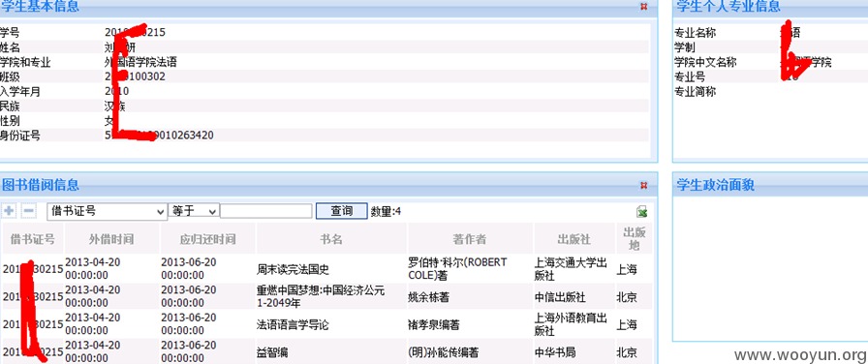Select the book title 法语语言学导论
The width and height of the screenshot is (868, 364).
point(293,324)
